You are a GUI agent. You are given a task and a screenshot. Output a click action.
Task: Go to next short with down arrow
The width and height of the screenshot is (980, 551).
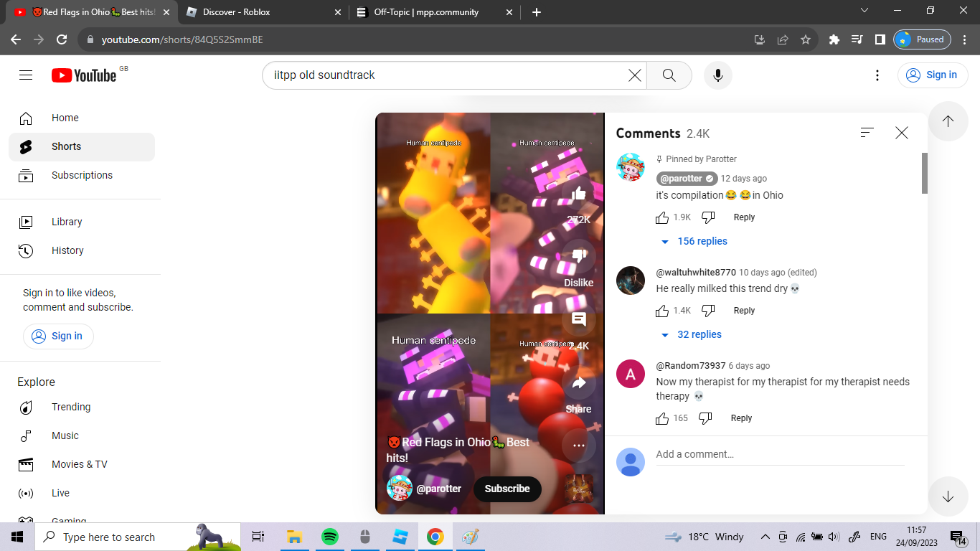948,496
